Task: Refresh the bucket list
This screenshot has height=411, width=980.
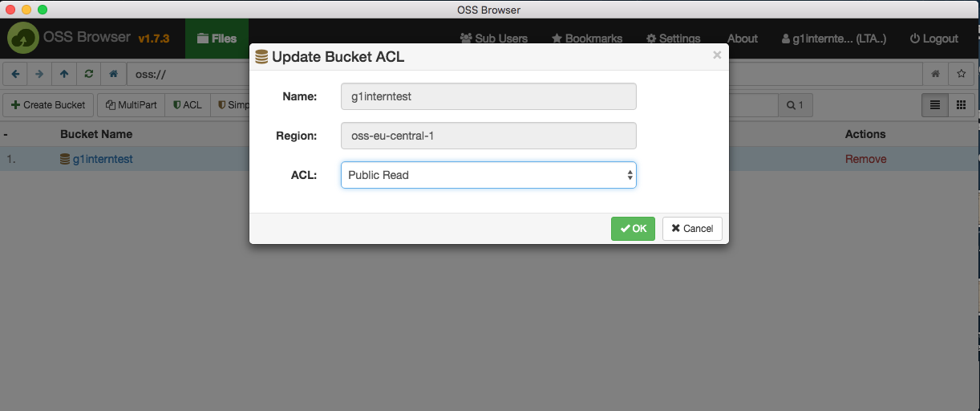Action: coord(88,74)
